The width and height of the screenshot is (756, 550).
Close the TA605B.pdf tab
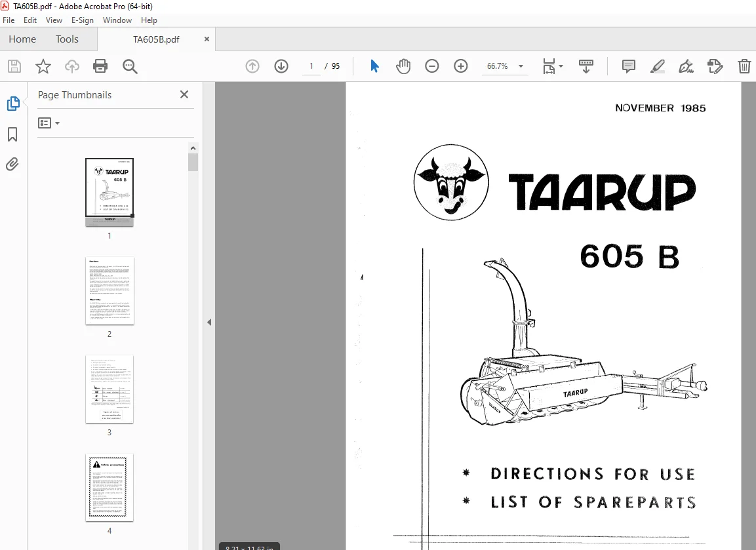click(x=207, y=39)
